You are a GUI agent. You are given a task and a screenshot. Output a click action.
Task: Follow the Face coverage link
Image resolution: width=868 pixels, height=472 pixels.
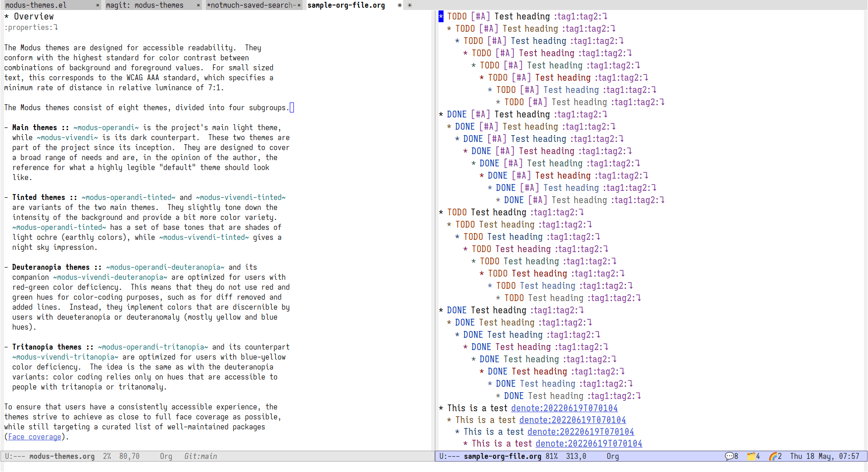tap(34, 437)
